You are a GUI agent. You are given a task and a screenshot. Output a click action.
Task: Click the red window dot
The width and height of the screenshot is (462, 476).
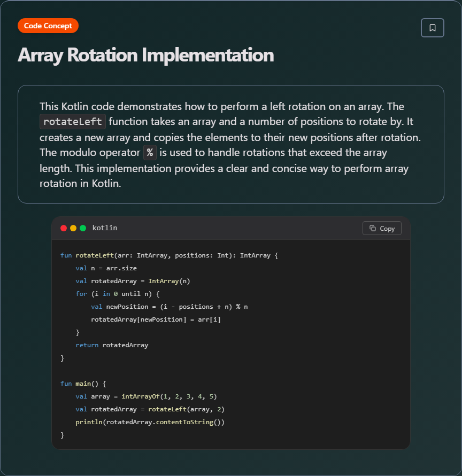[x=64, y=228]
